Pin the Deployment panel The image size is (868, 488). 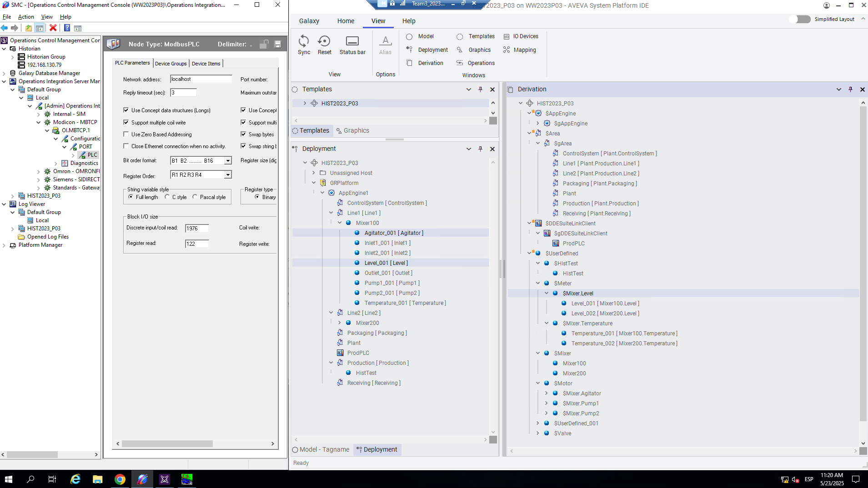(480, 149)
